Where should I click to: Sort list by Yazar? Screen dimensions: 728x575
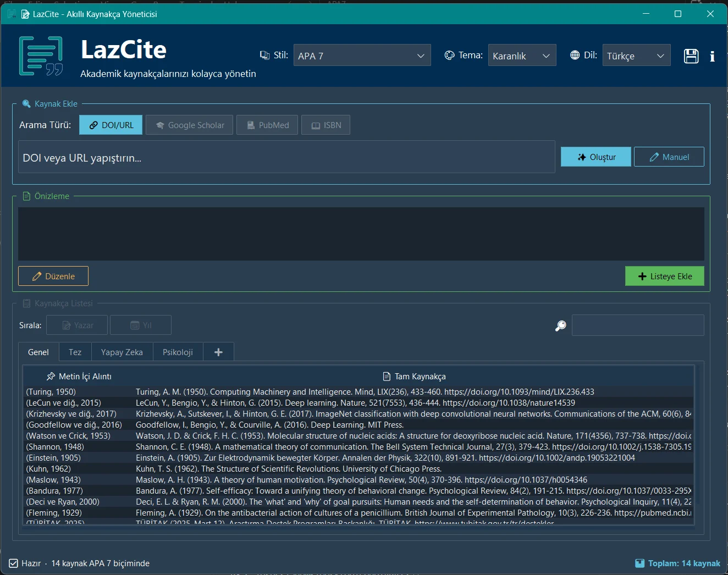click(x=77, y=325)
